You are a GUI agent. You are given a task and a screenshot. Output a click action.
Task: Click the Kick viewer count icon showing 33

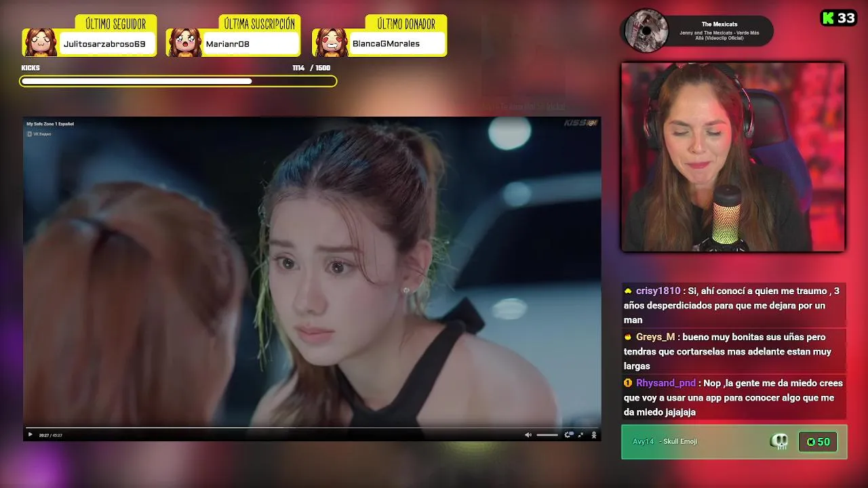(839, 18)
